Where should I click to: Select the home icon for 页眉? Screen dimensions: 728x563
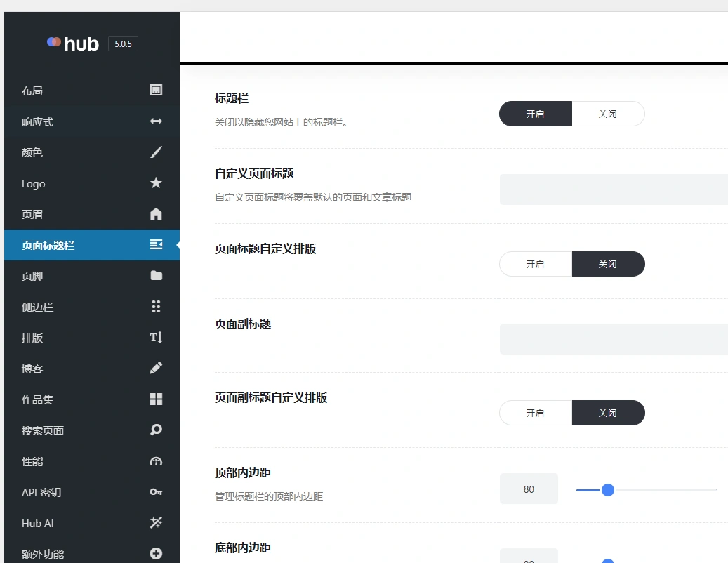156,214
